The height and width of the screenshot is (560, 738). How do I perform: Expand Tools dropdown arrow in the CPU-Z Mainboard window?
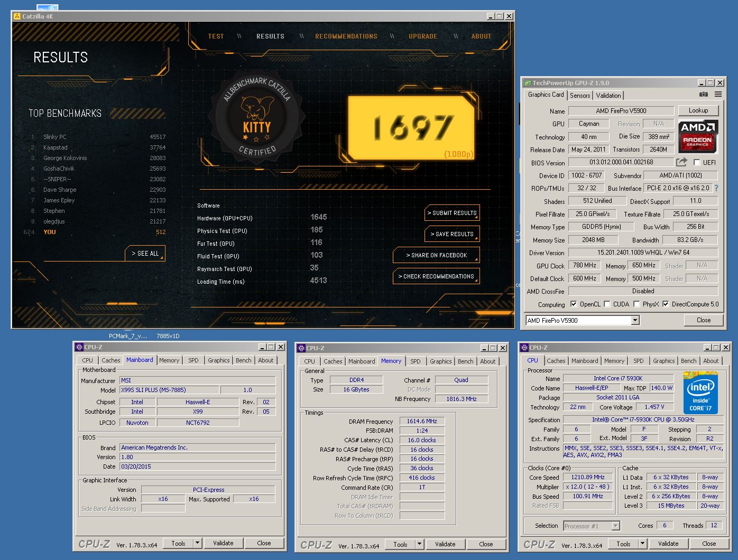[197, 543]
